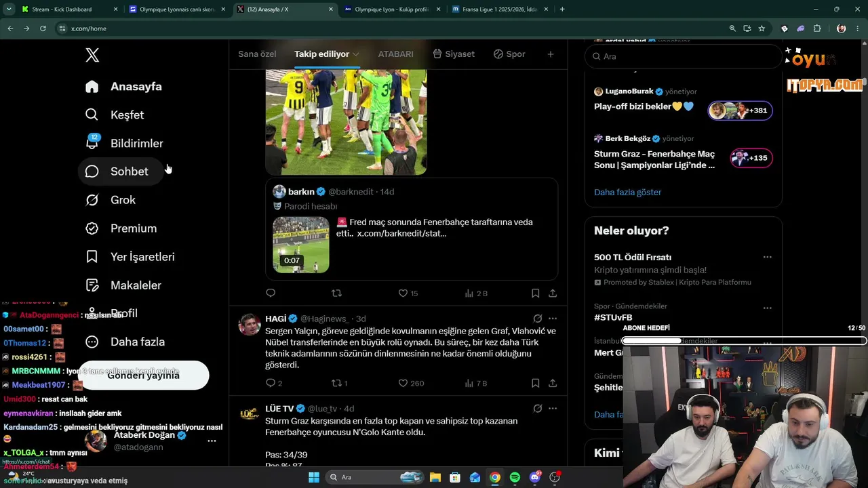
Task: Open a new browser tab
Action: click(562, 9)
